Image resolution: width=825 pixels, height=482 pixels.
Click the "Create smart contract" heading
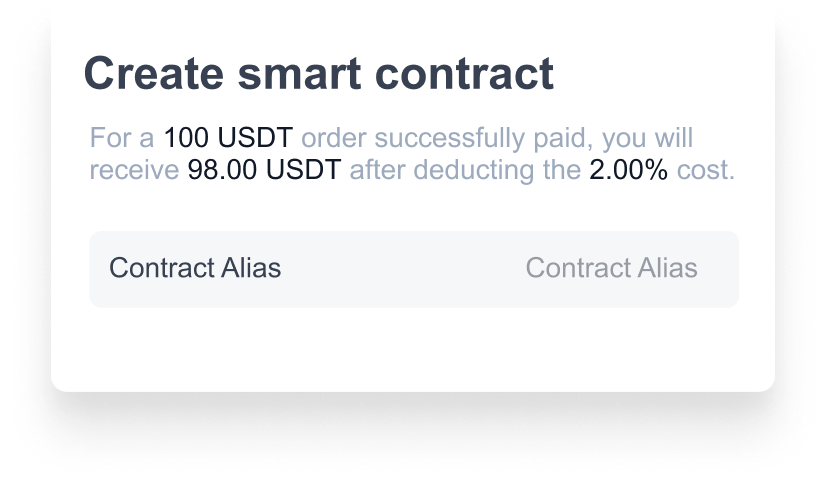(x=318, y=75)
